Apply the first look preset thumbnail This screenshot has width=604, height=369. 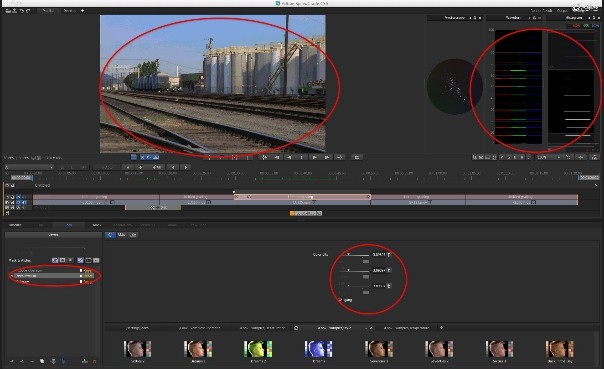pyautogui.click(x=138, y=349)
